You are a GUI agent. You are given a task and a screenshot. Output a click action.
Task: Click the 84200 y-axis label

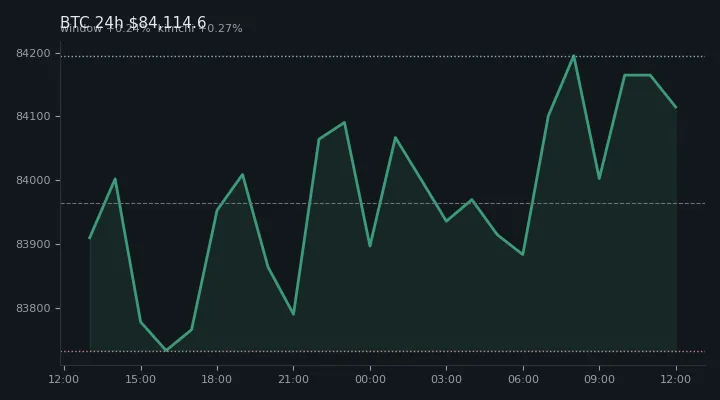[x=33, y=53]
